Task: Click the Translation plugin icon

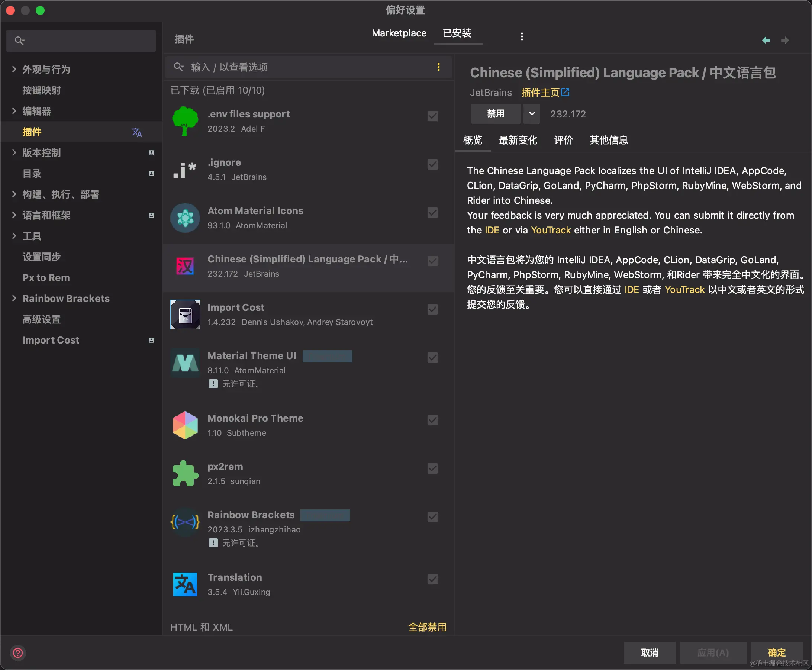Action: coord(185,584)
